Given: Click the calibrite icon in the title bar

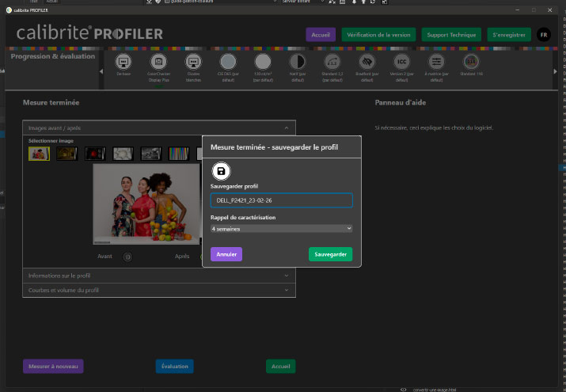Looking at the screenshot, I should pos(9,10).
